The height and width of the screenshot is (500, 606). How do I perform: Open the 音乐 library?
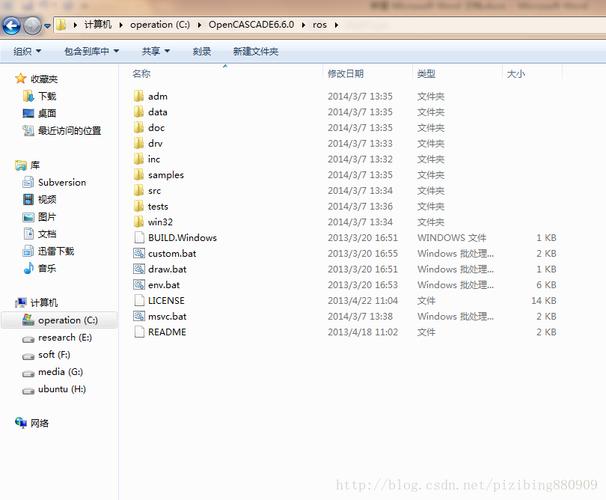tap(47, 268)
